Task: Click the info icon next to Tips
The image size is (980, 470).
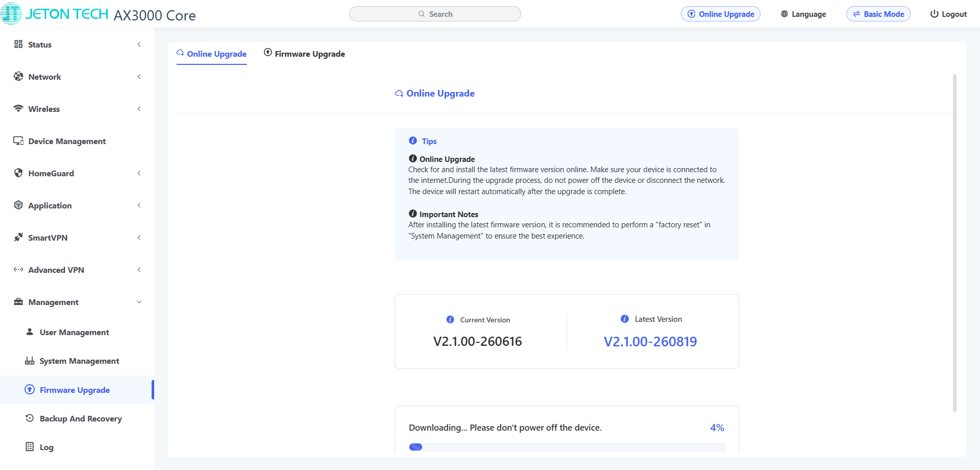Action: click(x=413, y=140)
